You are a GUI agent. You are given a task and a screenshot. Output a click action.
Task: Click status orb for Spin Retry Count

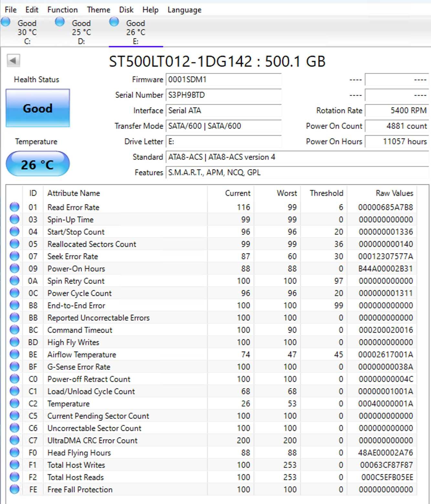[15, 280]
